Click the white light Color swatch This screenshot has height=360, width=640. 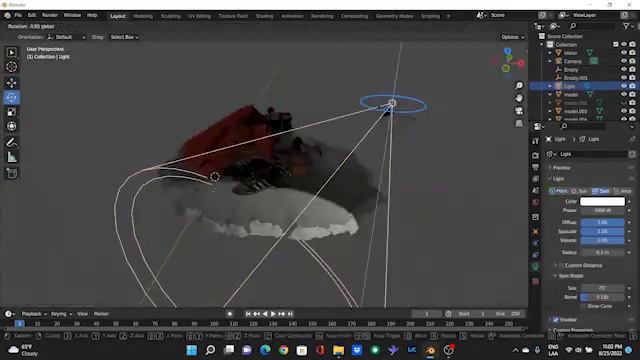[x=602, y=202]
